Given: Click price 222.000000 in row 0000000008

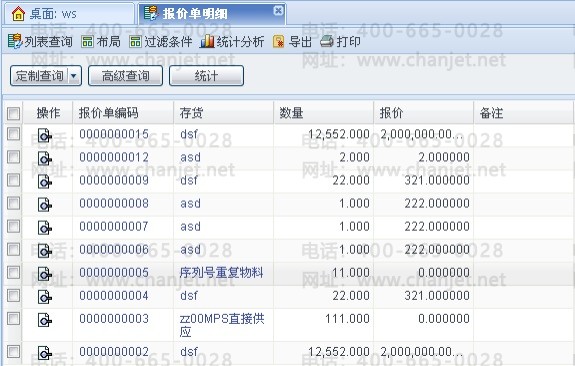Looking at the screenshot, I should pos(437,203).
